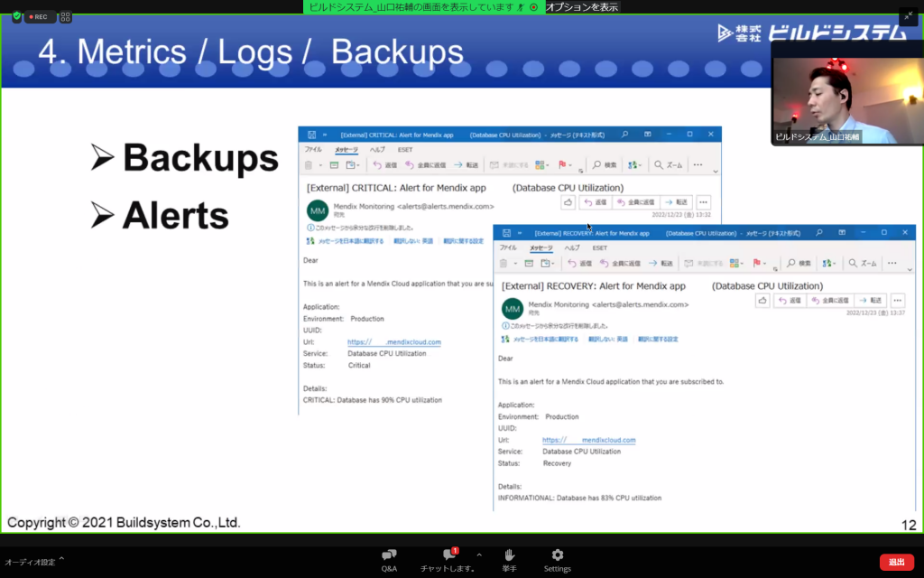924x578 pixels.
Task: Switch layout with the grid view icon
Action: (x=66, y=16)
